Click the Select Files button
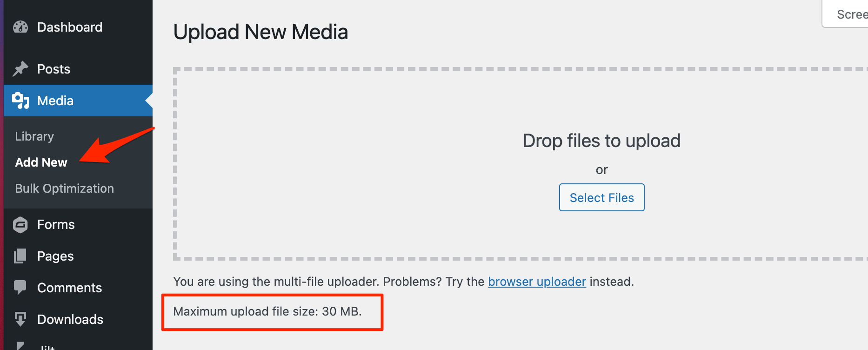Image resolution: width=868 pixels, height=350 pixels. pyautogui.click(x=601, y=197)
